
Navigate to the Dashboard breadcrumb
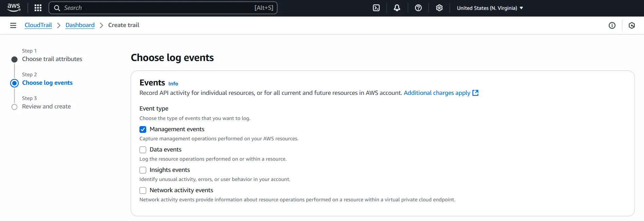80,25
